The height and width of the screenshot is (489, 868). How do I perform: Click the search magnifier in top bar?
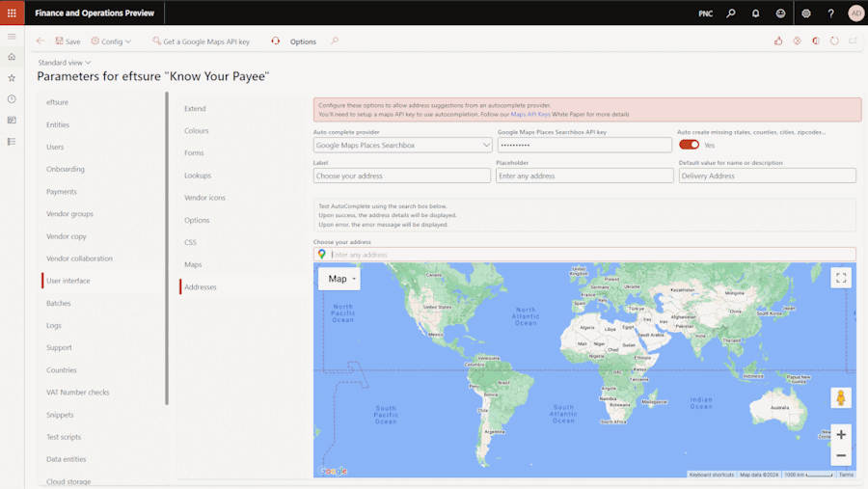pos(731,14)
